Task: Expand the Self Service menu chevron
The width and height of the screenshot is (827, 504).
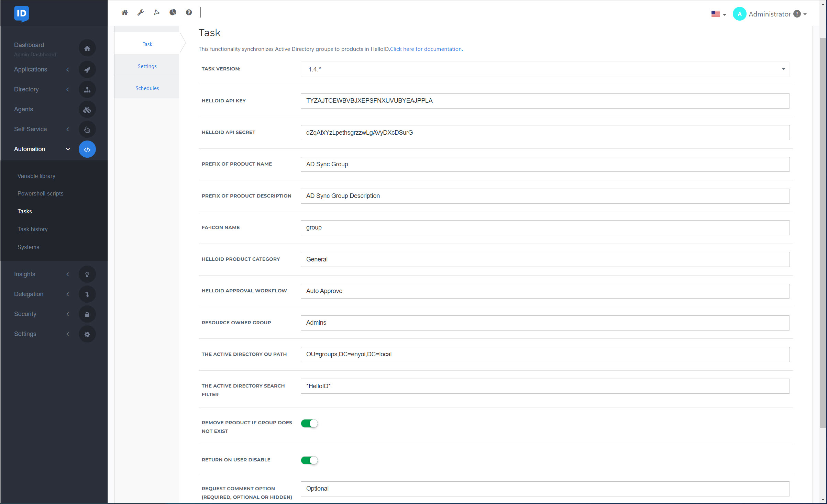Action: click(68, 129)
